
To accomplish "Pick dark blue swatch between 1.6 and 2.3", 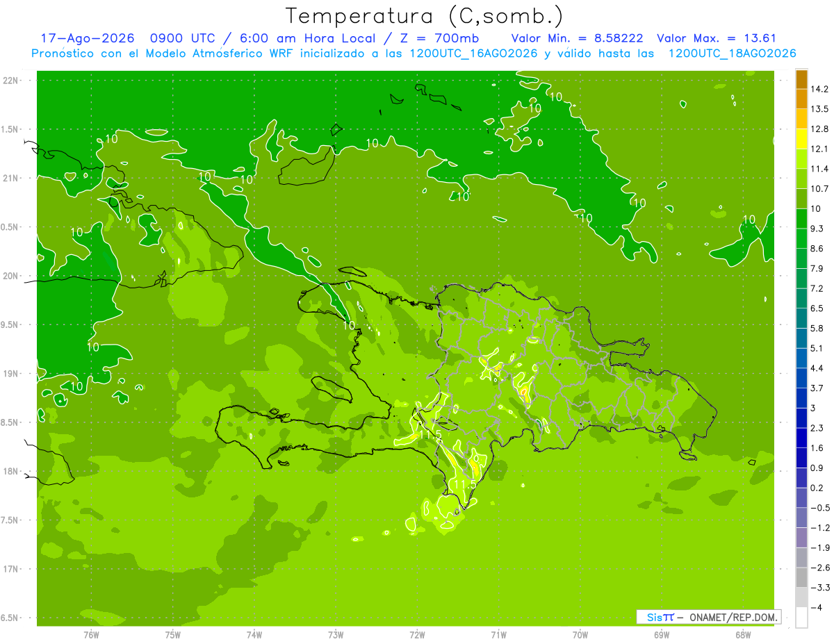I will point(801,438).
